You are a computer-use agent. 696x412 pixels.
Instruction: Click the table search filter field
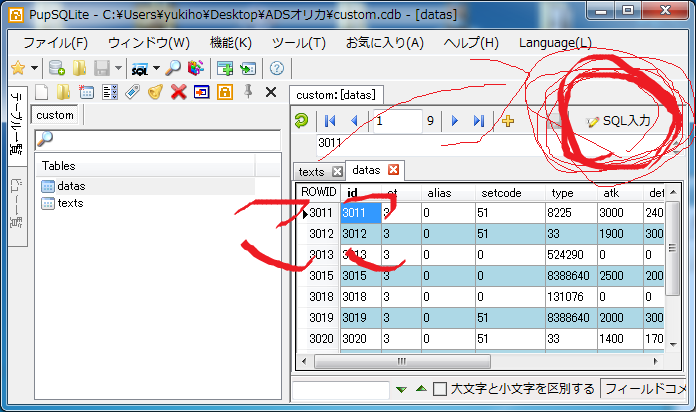point(158,140)
